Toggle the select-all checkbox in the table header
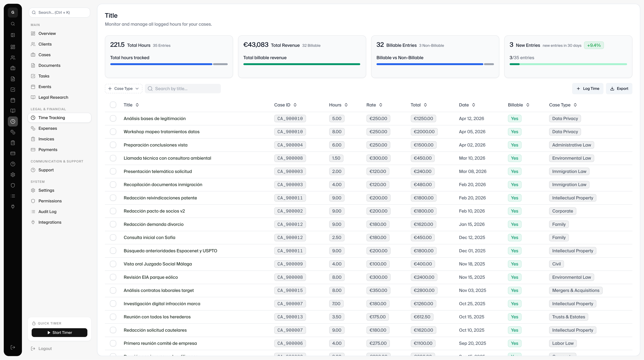Viewport: 644px width, 360px height. 113,105
